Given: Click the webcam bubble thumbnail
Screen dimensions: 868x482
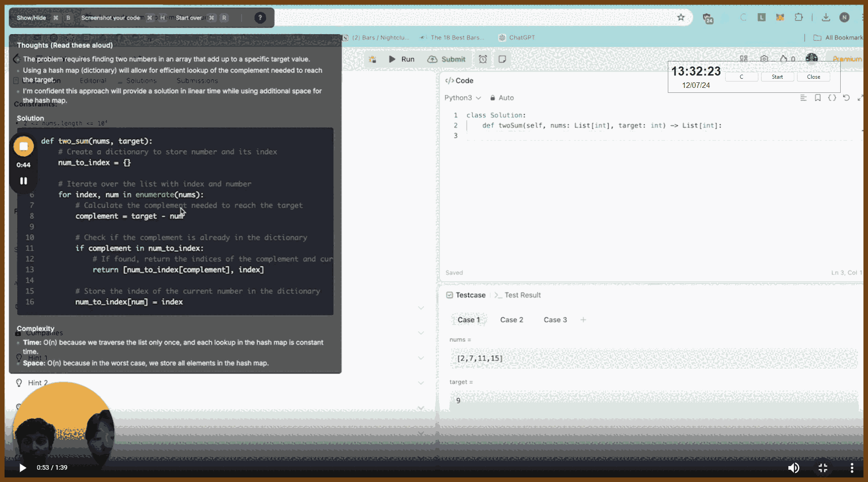Looking at the screenshot, I should [x=63, y=428].
